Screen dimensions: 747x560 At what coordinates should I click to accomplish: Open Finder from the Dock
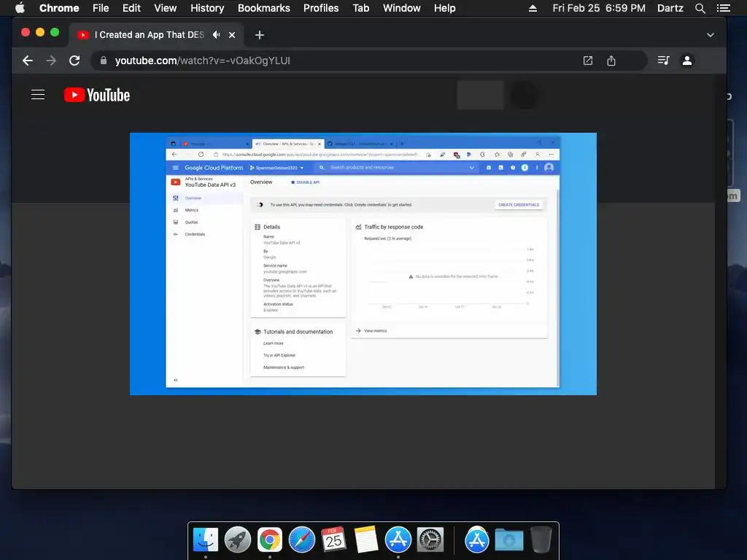tap(206, 540)
